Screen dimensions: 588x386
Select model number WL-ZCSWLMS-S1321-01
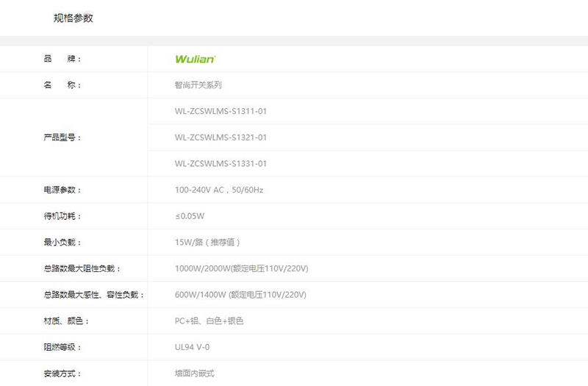220,137
